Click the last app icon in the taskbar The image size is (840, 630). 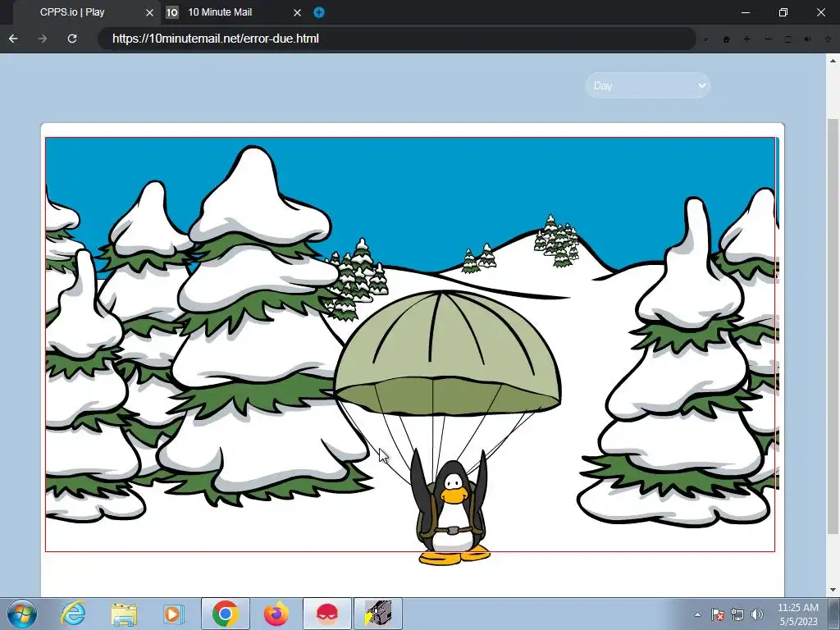pyautogui.click(x=378, y=614)
